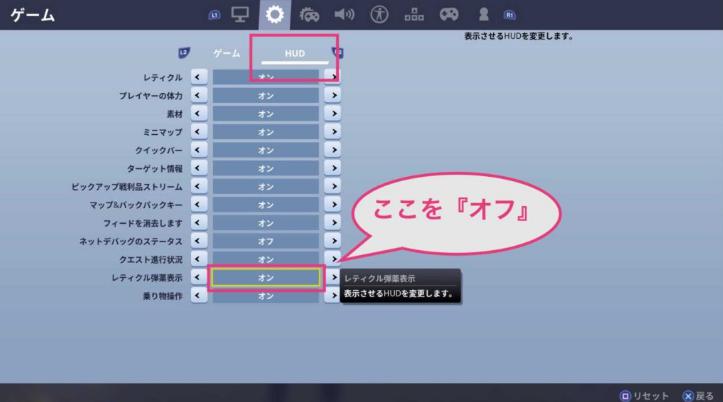The image size is (723, 402).
Task: Click right arrow for ミニマップ
Action: tap(332, 131)
